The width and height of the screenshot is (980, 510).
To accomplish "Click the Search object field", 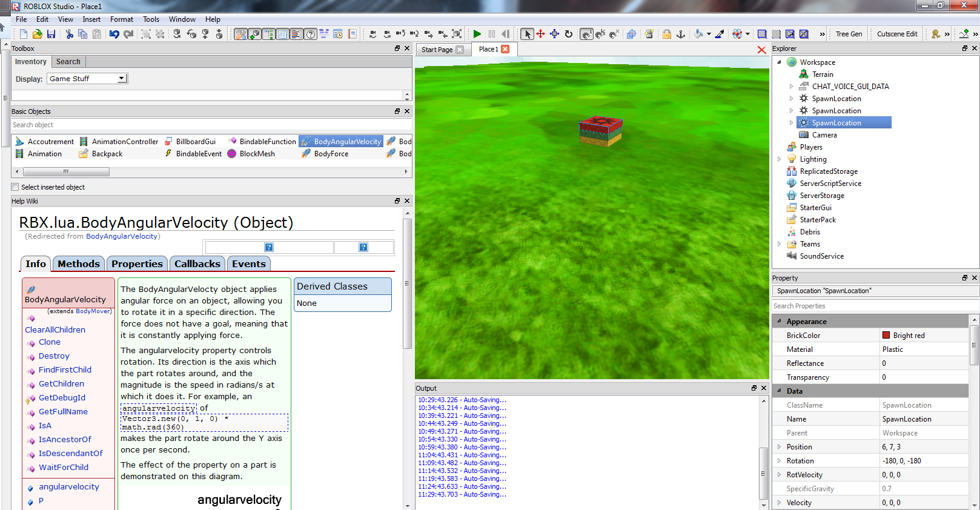I will 211,125.
